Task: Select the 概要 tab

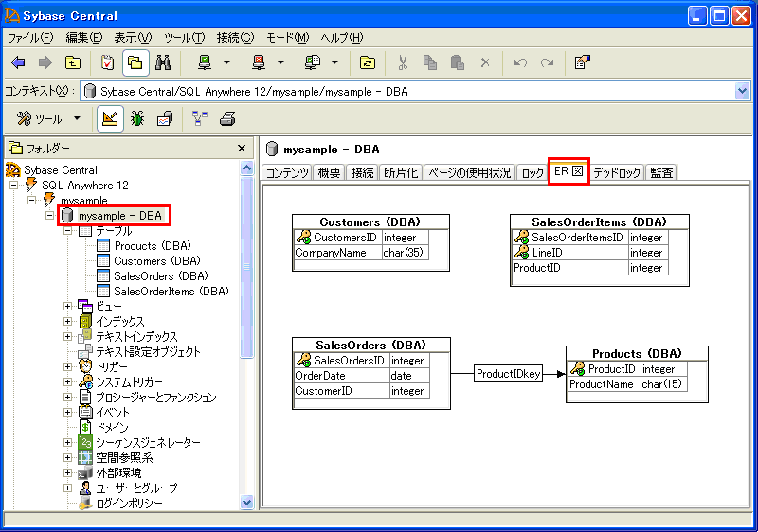Action: [x=329, y=173]
